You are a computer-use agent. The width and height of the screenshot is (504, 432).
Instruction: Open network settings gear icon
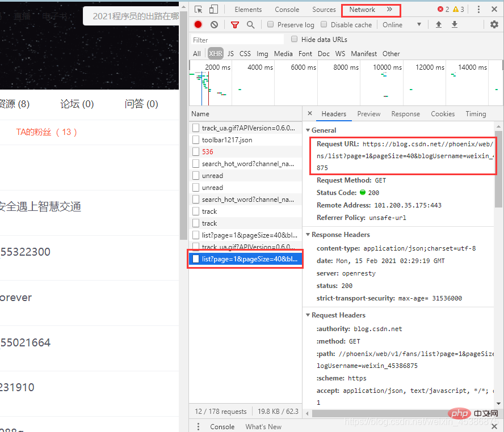coord(494,24)
